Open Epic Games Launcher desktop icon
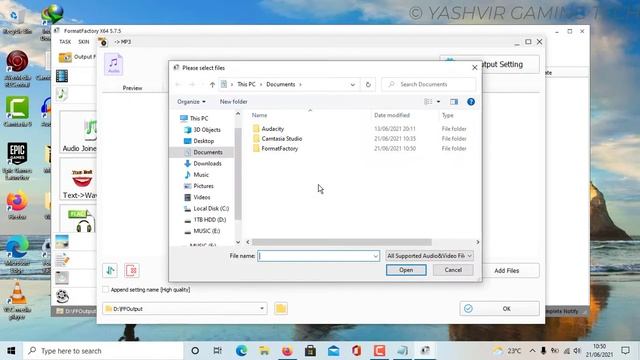This screenshot has width=640, height=360. [x=17, y=161]
